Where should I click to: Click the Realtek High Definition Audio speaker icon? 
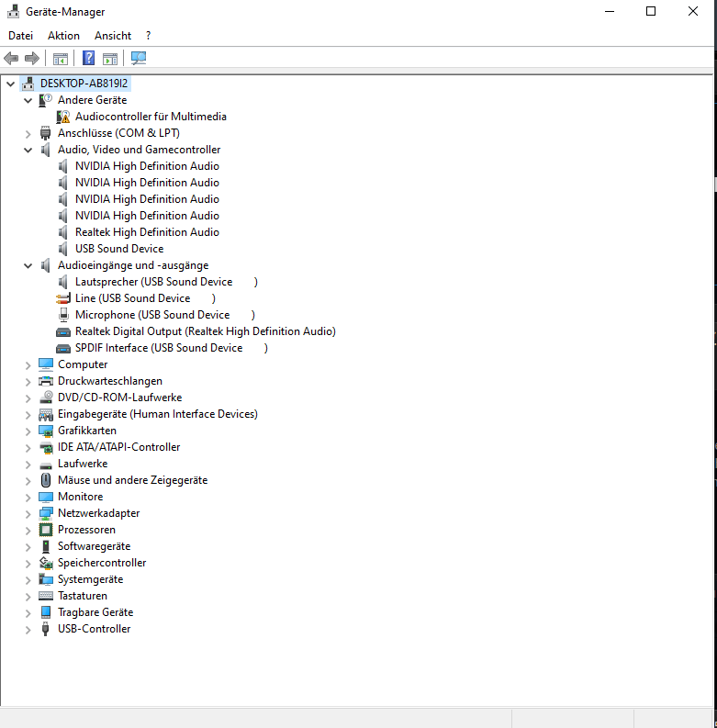[x=63, y=232]
